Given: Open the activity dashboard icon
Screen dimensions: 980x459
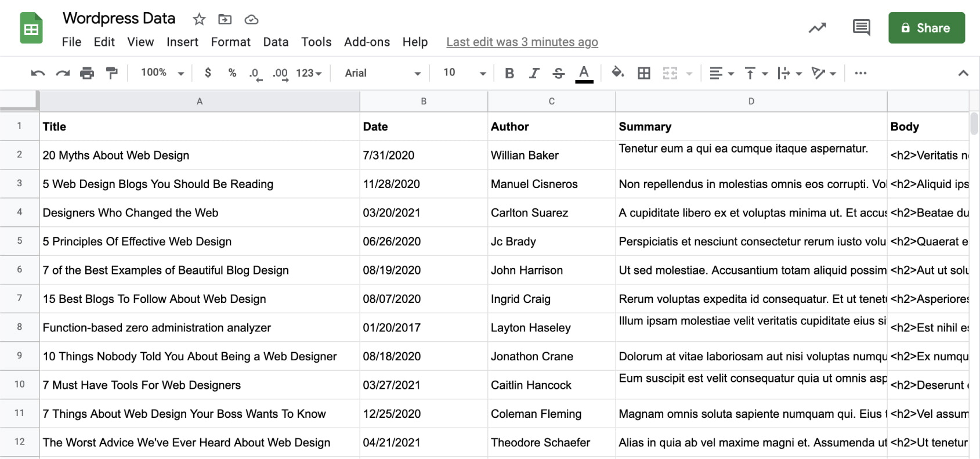Looking at the screenshot, I should pos(818,28).
